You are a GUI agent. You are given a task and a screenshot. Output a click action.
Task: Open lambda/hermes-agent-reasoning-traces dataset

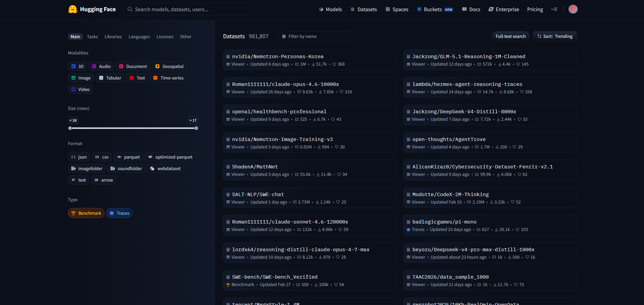coord(490,88)
